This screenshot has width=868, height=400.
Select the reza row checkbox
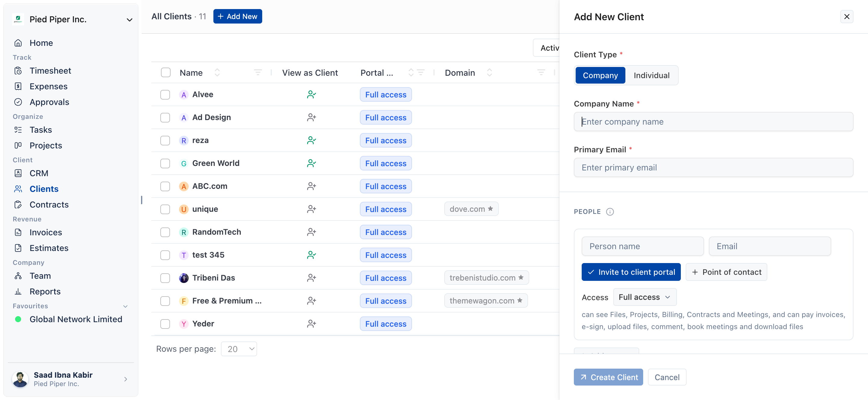[x=165, y=140]
